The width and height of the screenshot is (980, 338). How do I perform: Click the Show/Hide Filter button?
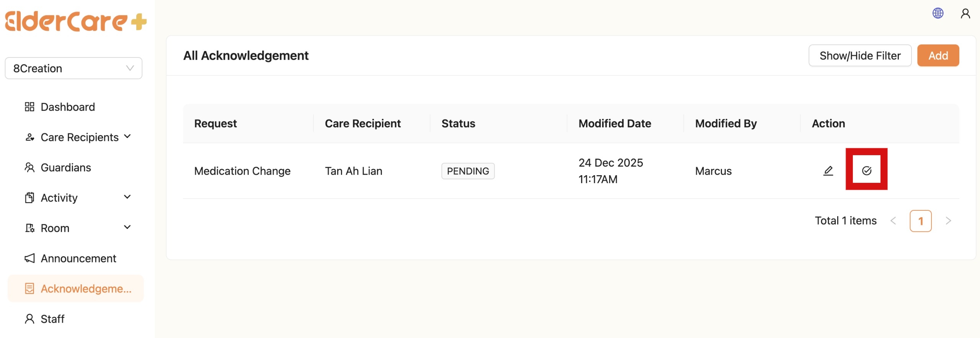click(x=860, y=56)
